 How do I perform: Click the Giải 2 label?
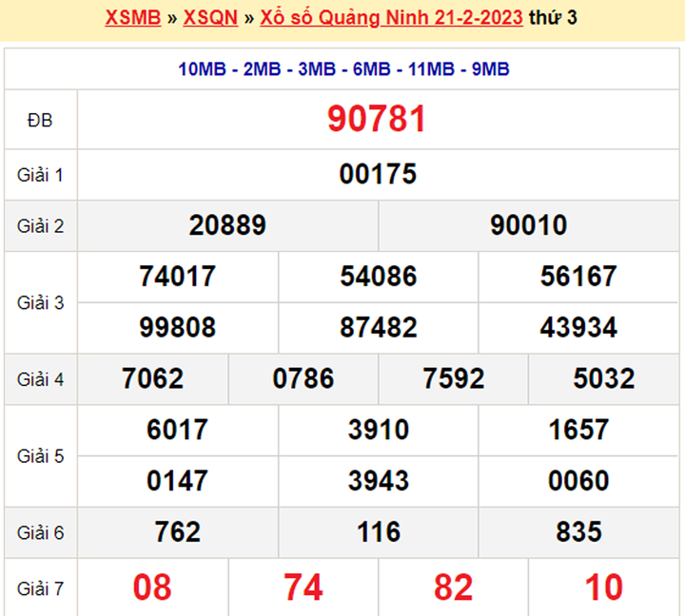[40, 226]
